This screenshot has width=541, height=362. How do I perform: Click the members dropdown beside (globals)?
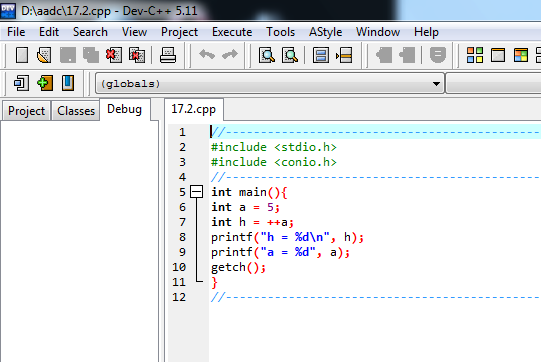(493, 84)
